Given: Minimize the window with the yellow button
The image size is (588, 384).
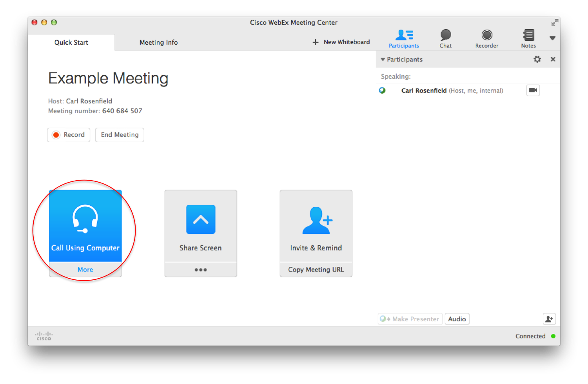Looking at the screenshot, I should coord(44,22).
